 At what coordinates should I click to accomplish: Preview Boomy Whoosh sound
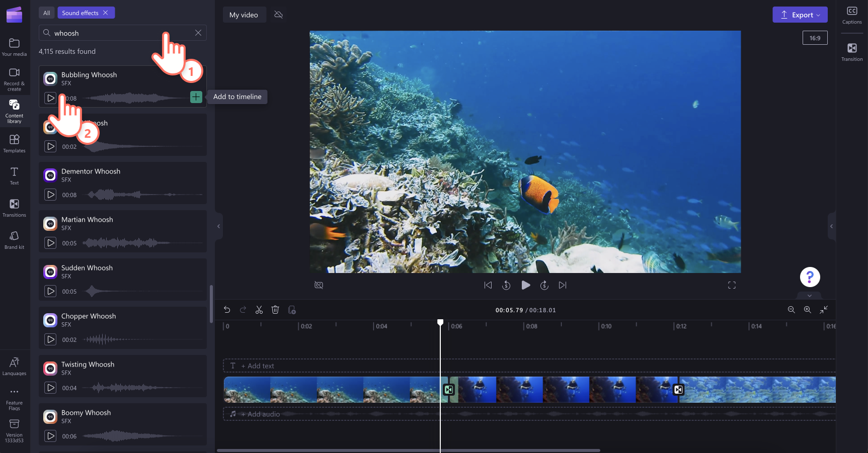[x=50, y=436]
